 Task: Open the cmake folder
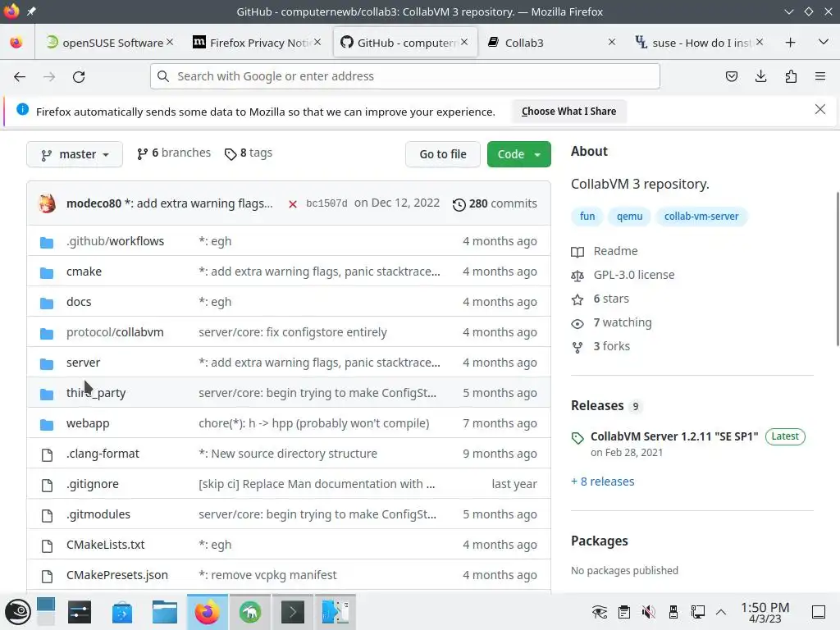click(x=84, y=272)
